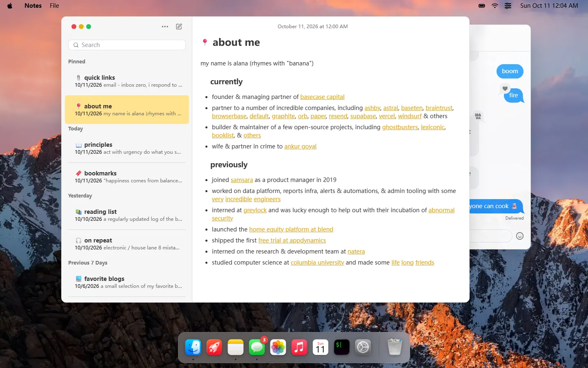Click the message input field in Messages window
Viewport: 588px width, 368px height.
[490, 236]
